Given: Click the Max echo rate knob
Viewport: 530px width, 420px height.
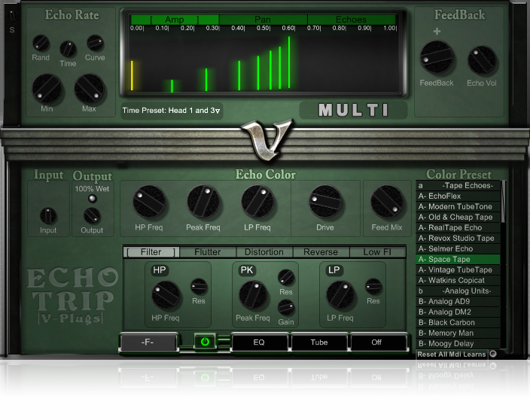Looking at the screenshot, I should click(90, 89).
